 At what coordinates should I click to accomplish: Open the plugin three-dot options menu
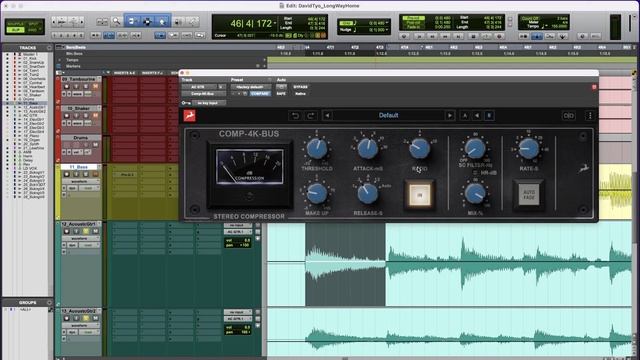(590, 116)
